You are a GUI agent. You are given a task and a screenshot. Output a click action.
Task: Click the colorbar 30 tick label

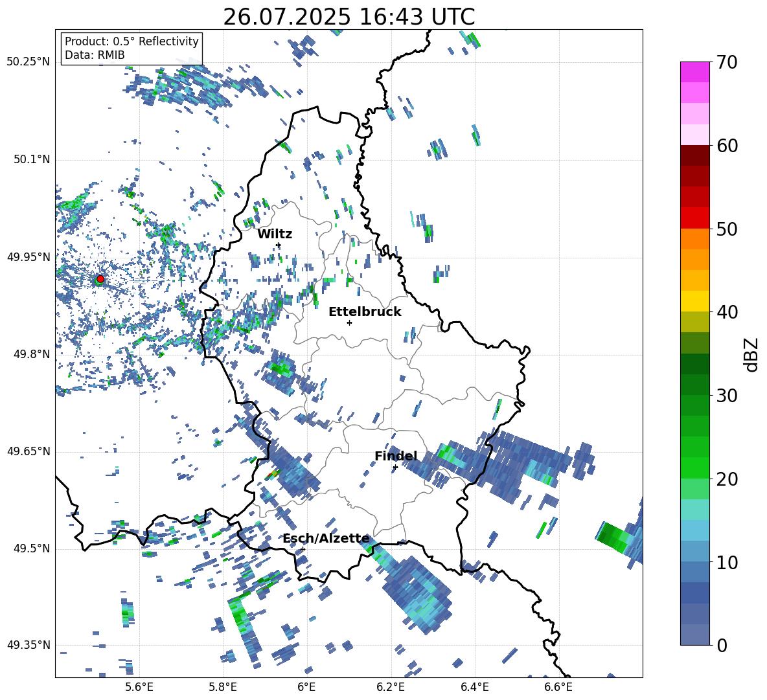coord(727,395)
